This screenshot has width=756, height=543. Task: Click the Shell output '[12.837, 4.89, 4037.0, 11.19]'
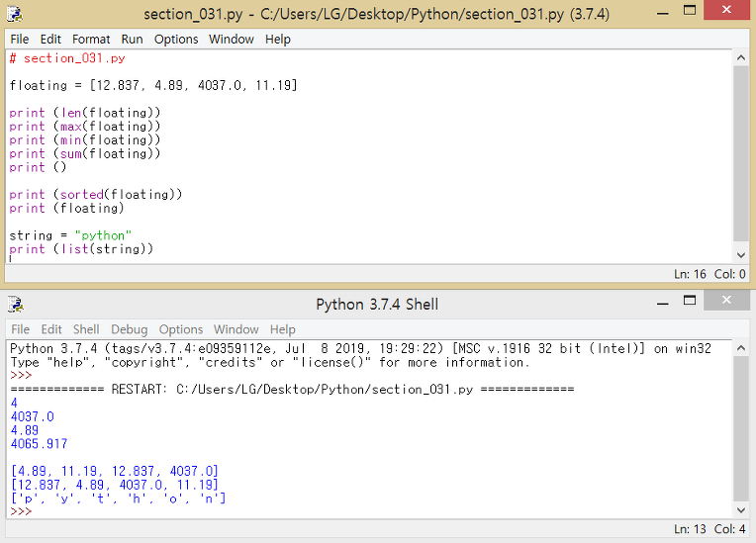click(114, 485)
